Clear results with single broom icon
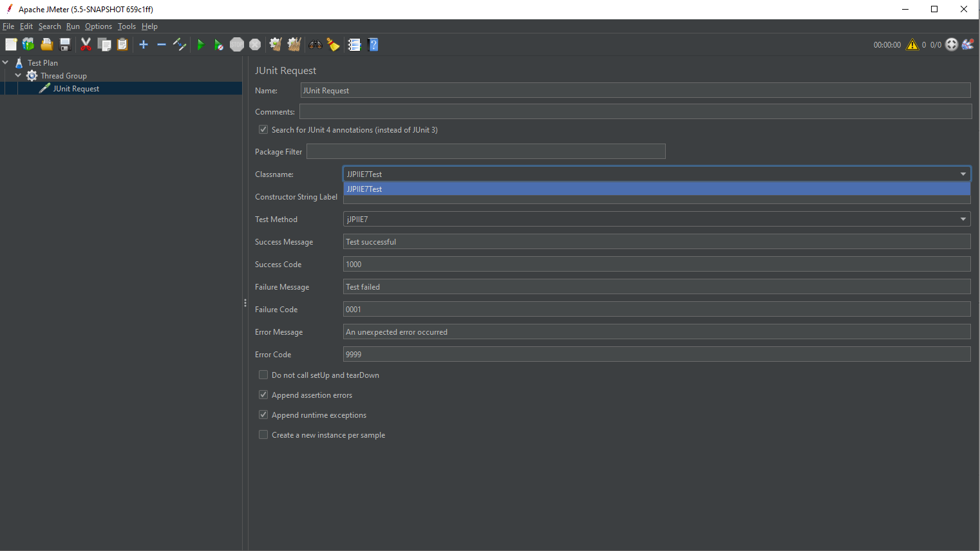Viewport: 980px width, 551px height. [x=276, y=44]
